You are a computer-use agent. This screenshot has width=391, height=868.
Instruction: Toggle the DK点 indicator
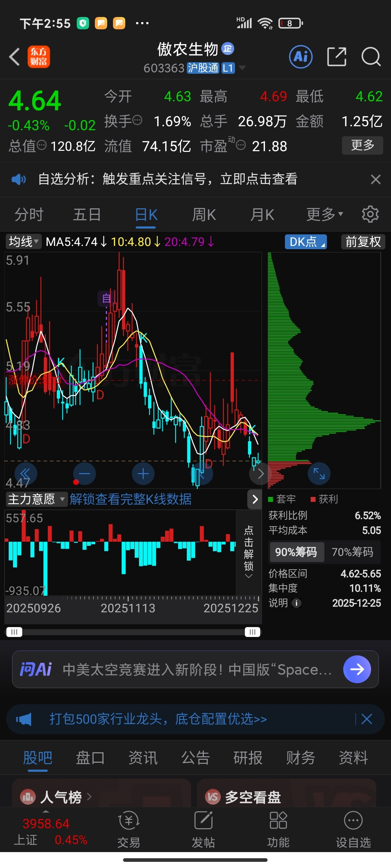tap(306, 242)
